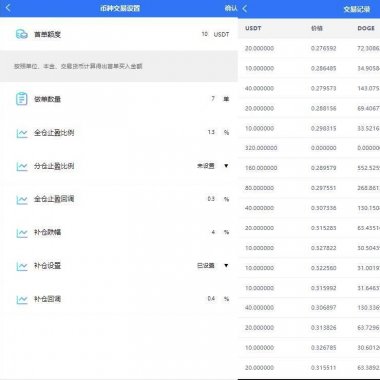Open the 补仓设置 dropdown arrow
The height and width of the screenshot is (380, 380).
pyautogui.click(x=226, y=265)
